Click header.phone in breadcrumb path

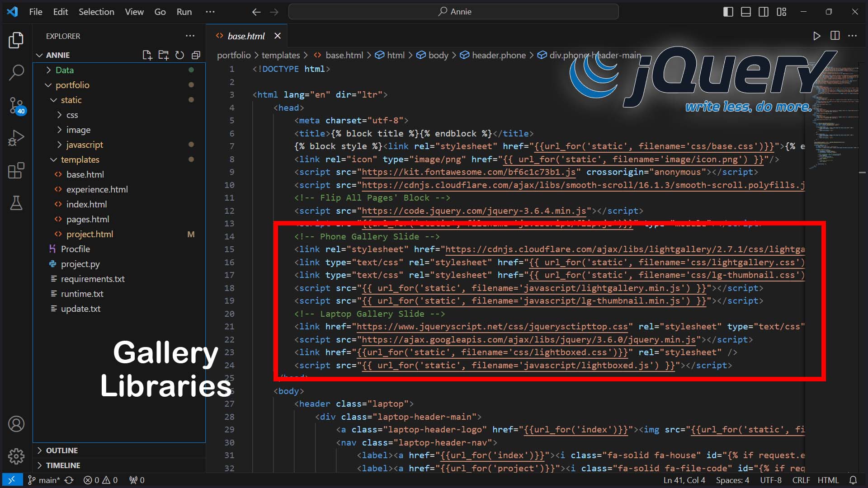499,55
